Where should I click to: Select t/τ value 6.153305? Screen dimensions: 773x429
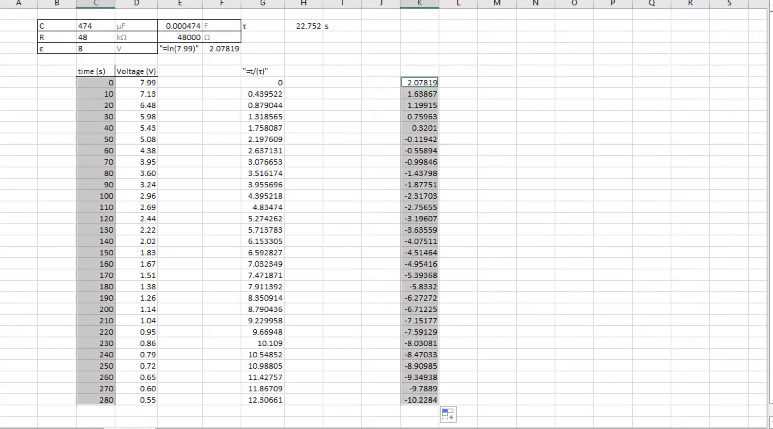coord(262,241)
